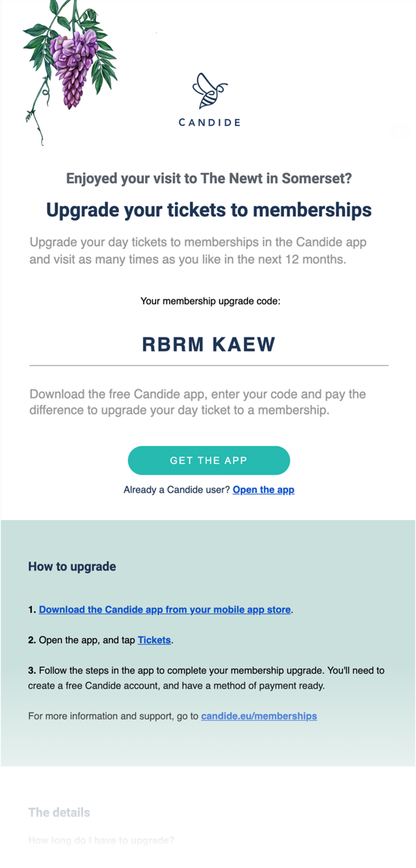Click 'Enjoyed your visit to The Newt' heading
Screen dimensions: 416x868
pyautogui.click(x=208, y=178)
